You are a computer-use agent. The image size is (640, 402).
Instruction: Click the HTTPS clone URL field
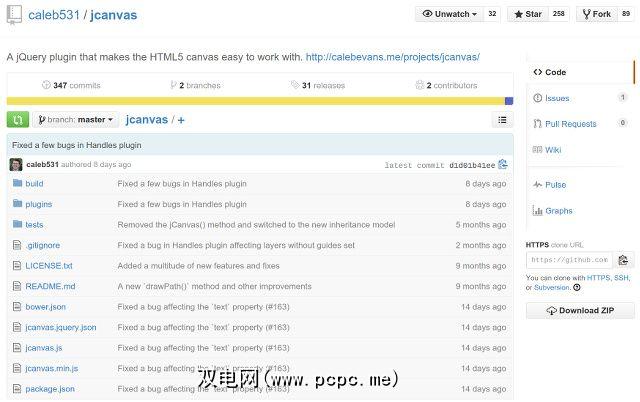pyautogui.click(x=570, y=260)
